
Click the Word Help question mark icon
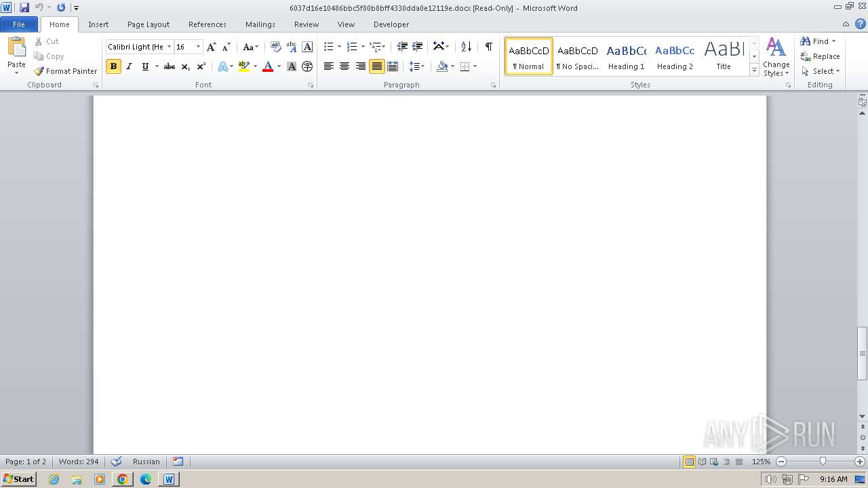tap(861, 24)
